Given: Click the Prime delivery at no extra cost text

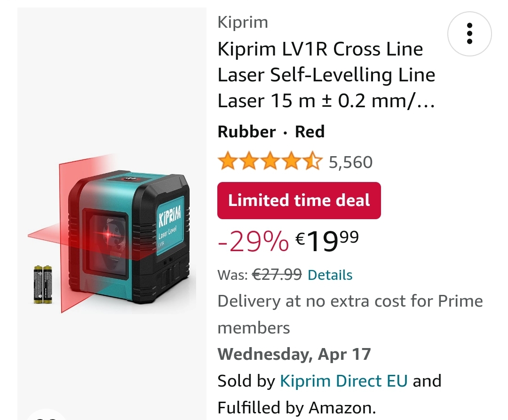Looking at the screenshot, I should pos(350,314).
